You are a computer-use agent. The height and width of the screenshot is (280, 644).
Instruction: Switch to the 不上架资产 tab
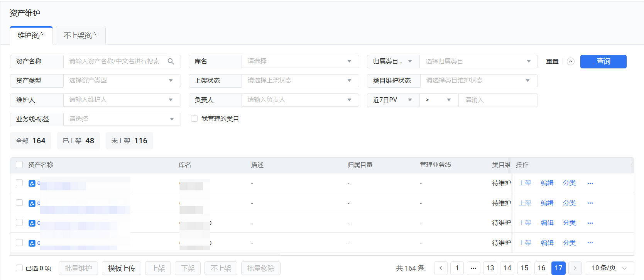(81, 36)
